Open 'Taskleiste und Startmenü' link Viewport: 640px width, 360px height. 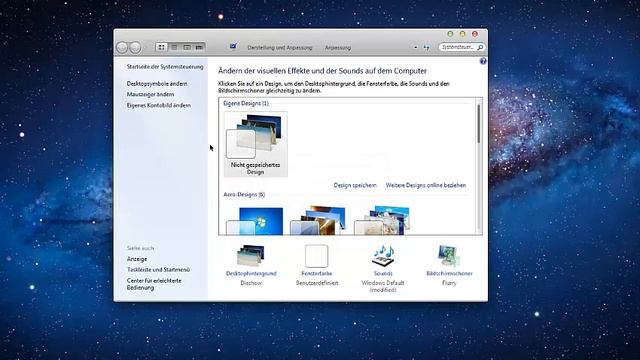158,270
